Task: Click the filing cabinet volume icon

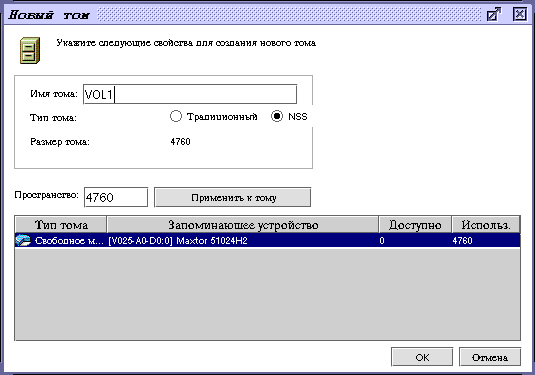Action: (30, 51)
